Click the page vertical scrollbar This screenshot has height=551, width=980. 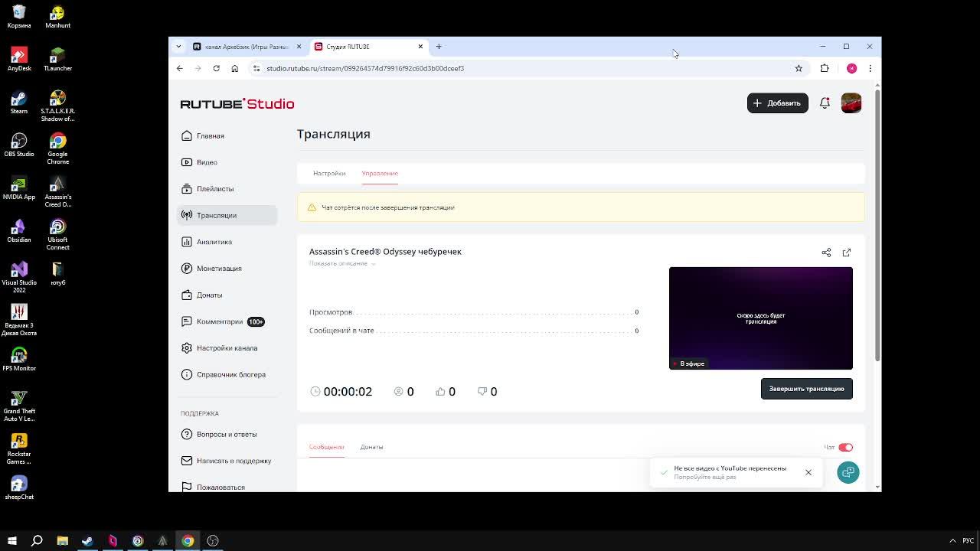[877, 226]
